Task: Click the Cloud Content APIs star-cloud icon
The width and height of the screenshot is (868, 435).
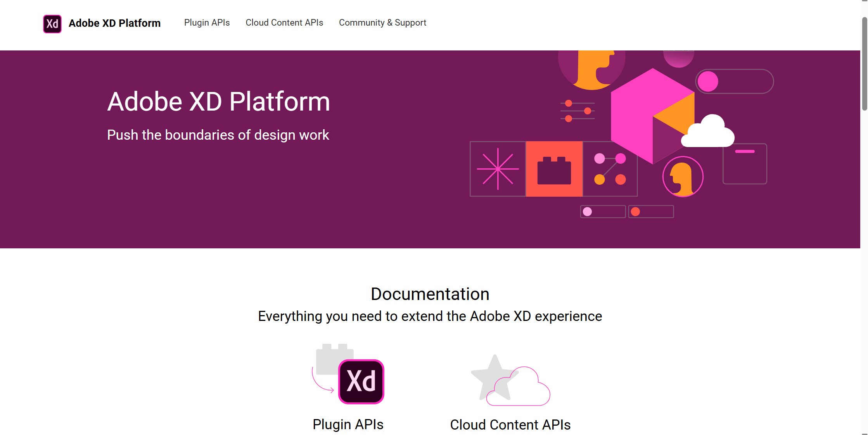Action: [510, 380]
